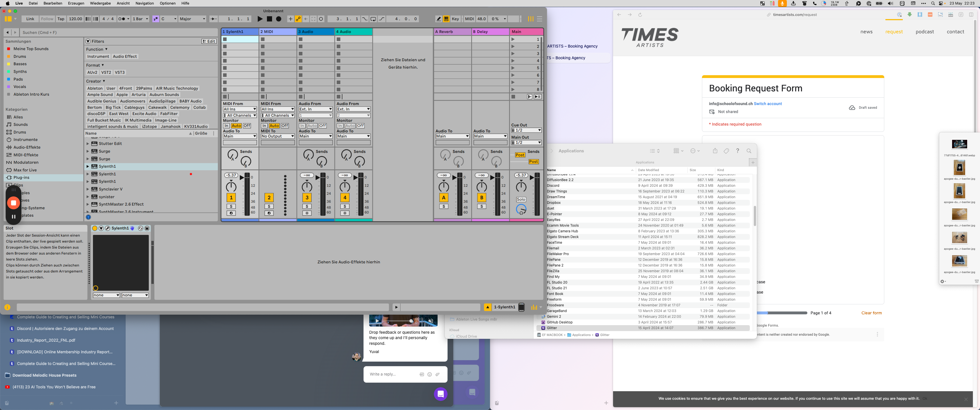
Task: Solo track 3 Audio with its S button
Action: (307, 206)
